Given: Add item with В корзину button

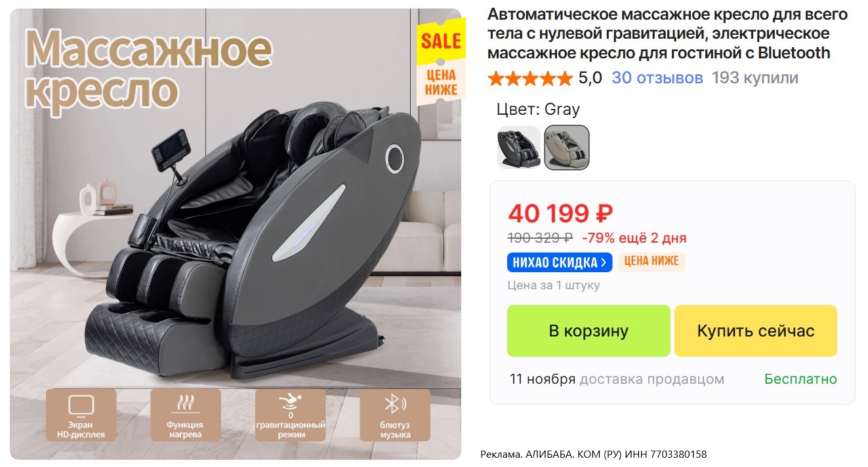Looking at the screenshot, I should coord(589,331).
